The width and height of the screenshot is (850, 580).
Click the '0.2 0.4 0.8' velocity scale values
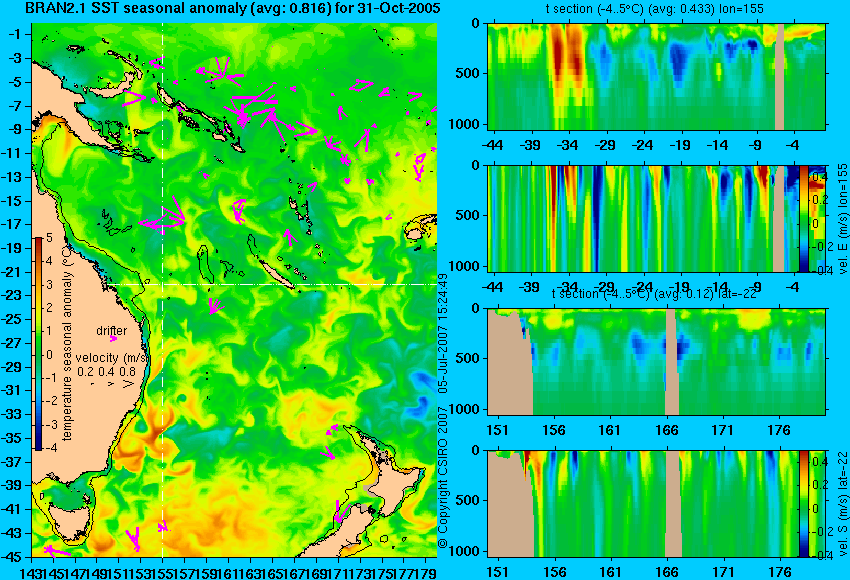coord(107,372)
